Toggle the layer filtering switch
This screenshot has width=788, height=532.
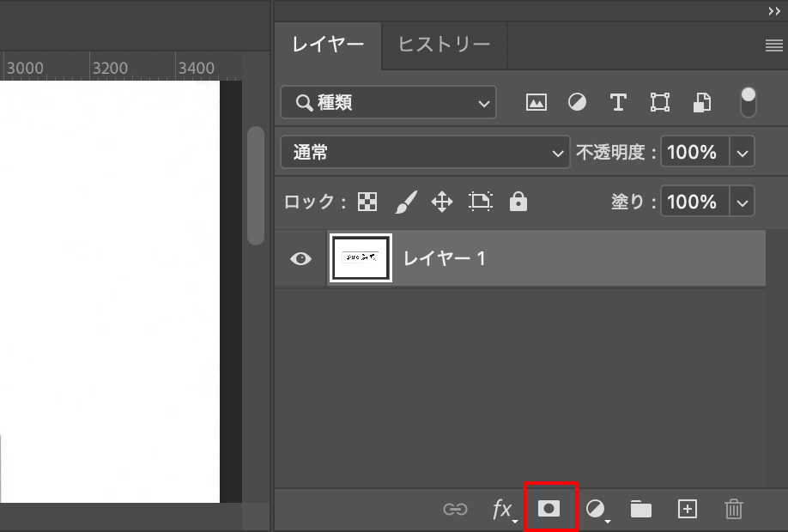[x=749, y=102]
